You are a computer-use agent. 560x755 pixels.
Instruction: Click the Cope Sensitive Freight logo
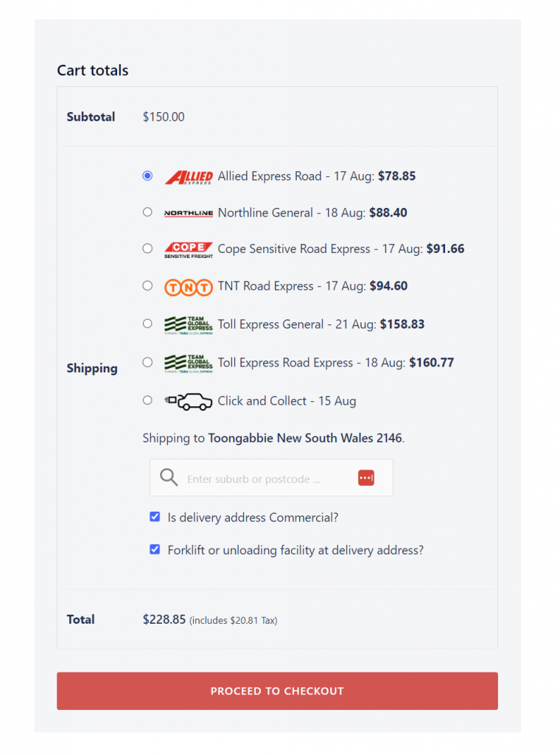click(187, 248)
